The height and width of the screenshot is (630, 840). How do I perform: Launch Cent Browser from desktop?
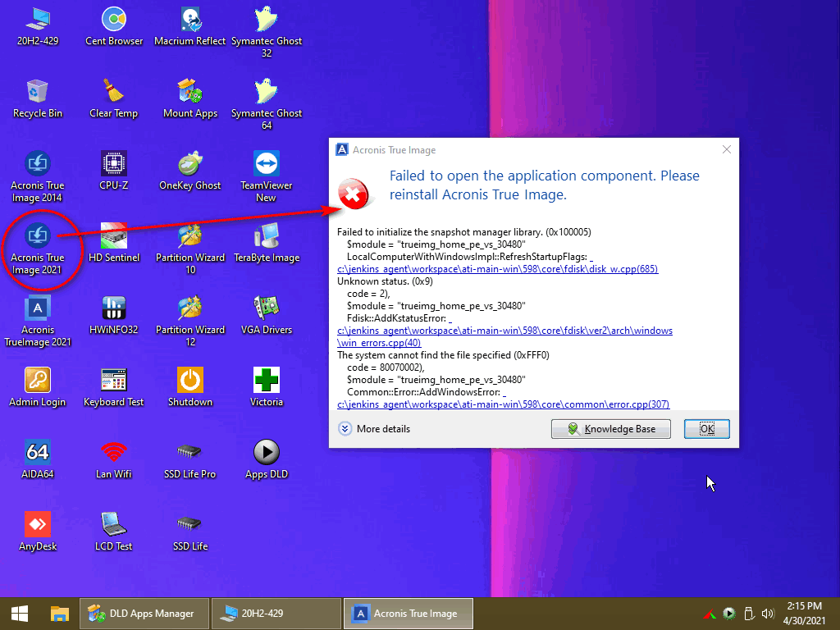point(113,27)
